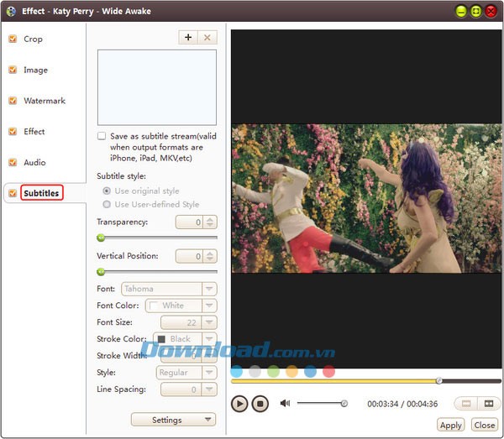This screenshot has width=504, height=439.
Task: Open the Image tab
Action: click(x=35, y=70)
